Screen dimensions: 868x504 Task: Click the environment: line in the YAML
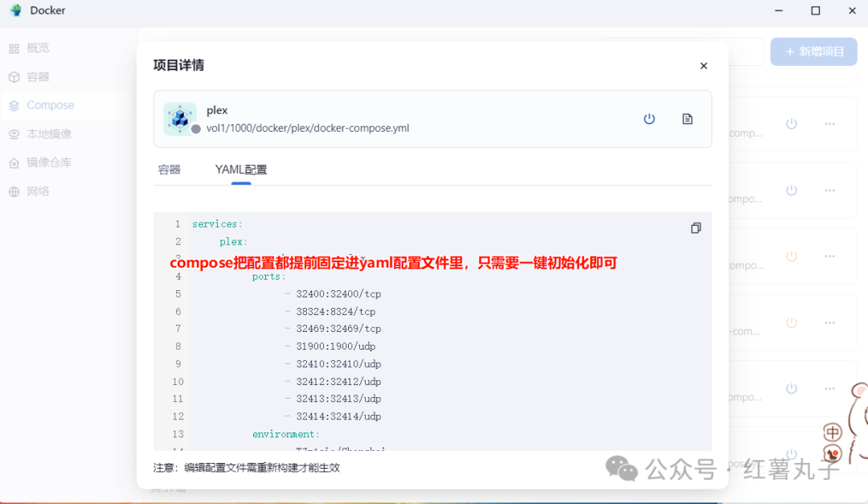[x=285, y=434]
